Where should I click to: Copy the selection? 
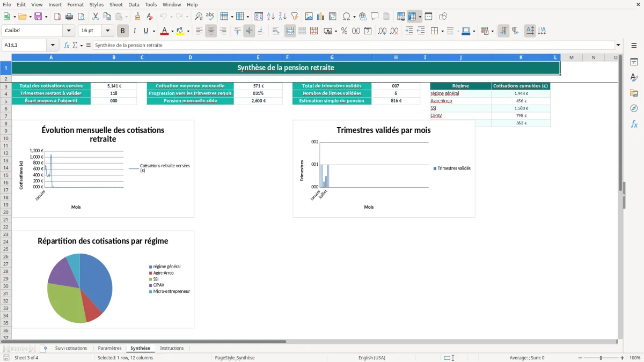click(x=107, y=17)
